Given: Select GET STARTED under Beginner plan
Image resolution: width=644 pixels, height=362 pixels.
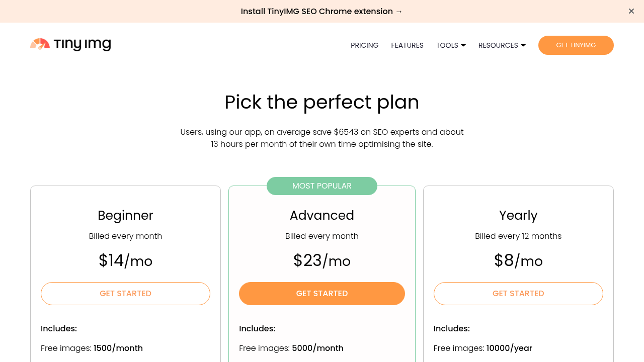Looking at the screenshot, I should tap(125, 294).
